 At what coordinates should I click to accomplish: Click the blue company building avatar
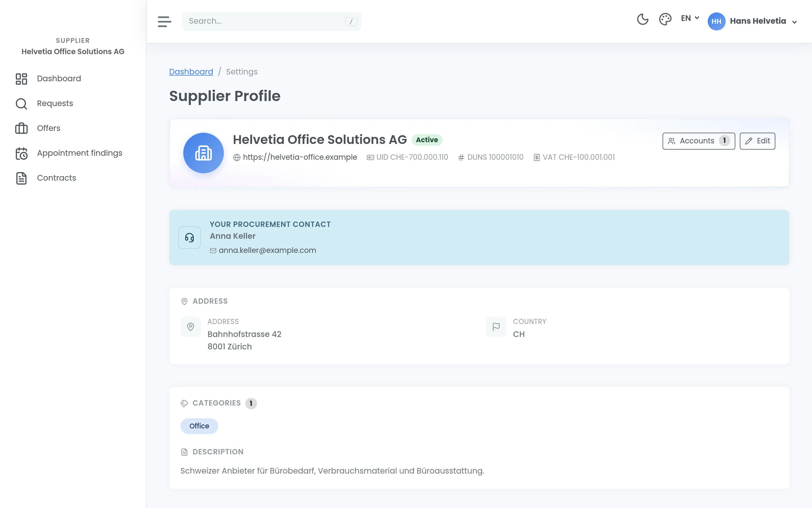coord(203,153)
